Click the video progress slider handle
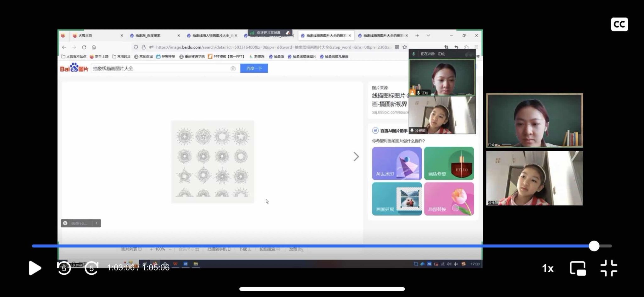This screenshot has width=644, height=297. [x=594, y=246]
